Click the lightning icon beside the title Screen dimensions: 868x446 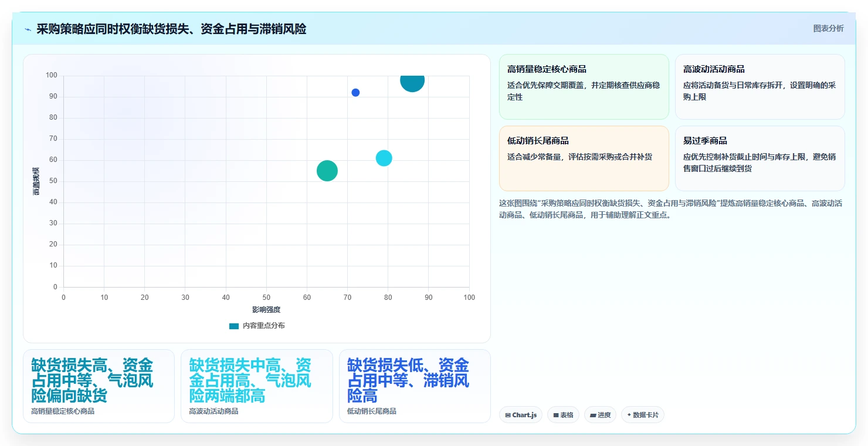(28, 29)
